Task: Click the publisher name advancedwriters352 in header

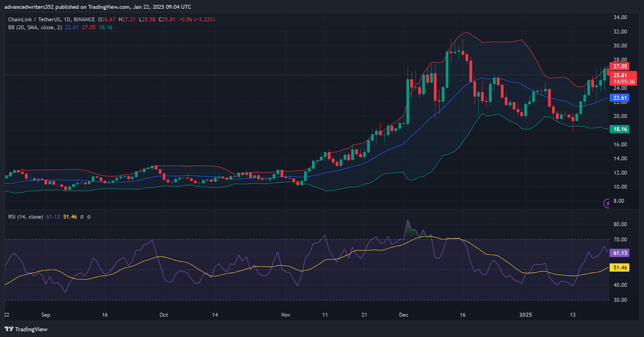Action: [29, 7]
